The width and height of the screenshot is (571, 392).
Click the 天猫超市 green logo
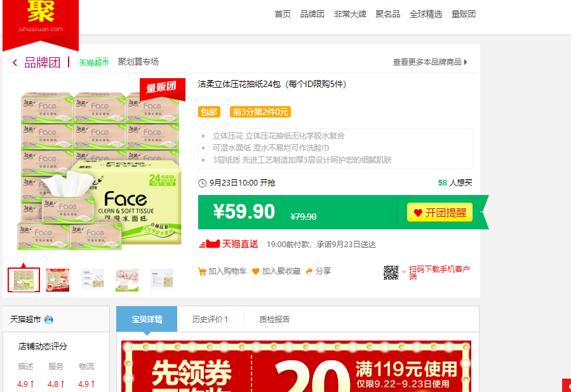tap(94, 62)
